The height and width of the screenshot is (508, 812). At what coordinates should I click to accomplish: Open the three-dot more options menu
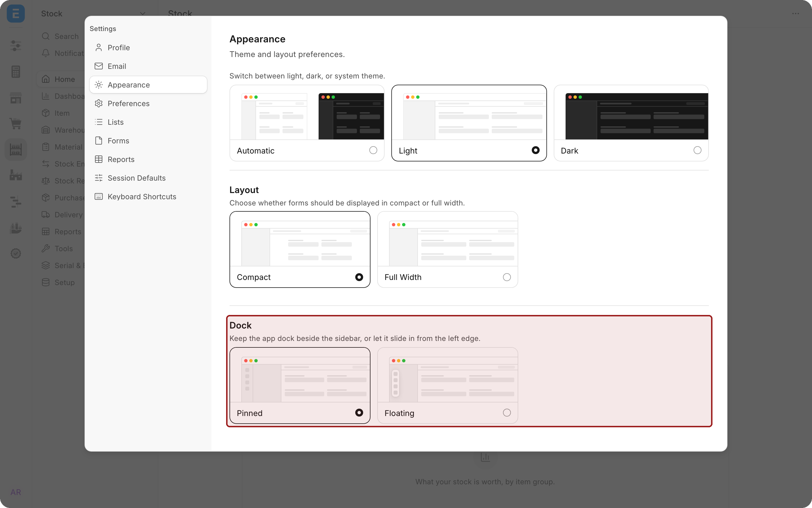[796, 14]
